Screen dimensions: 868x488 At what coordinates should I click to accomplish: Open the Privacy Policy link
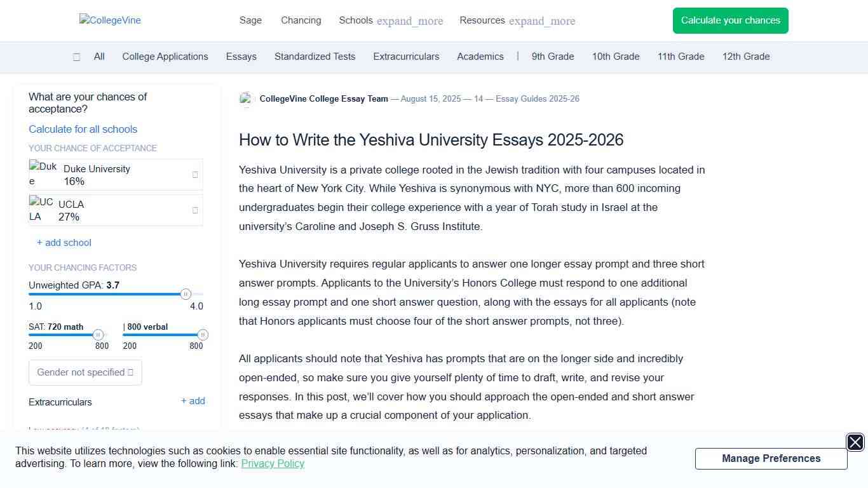tap(273, 464)
